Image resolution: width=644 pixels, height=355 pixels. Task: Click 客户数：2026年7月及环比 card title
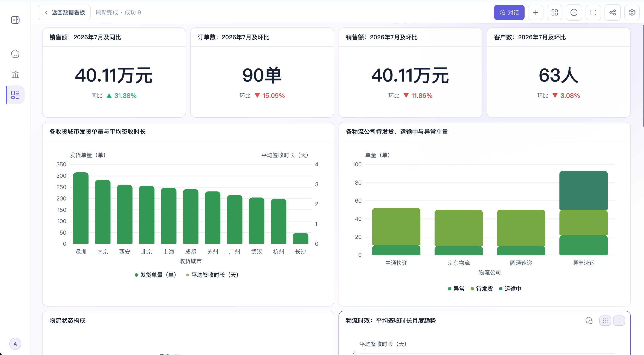[530, 37]
